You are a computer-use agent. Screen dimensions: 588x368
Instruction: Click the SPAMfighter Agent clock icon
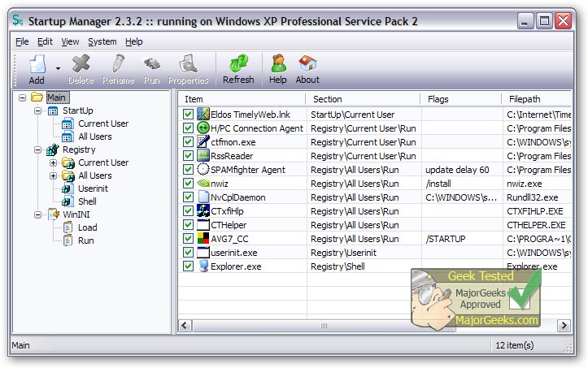[x=203, y=170]
